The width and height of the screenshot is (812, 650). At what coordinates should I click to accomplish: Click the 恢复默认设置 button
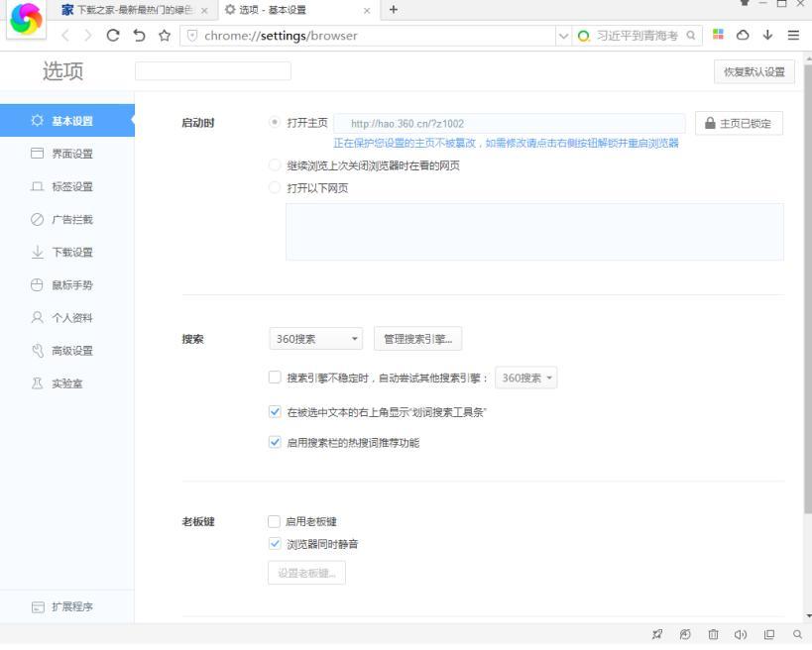click(x=754, y=72)
